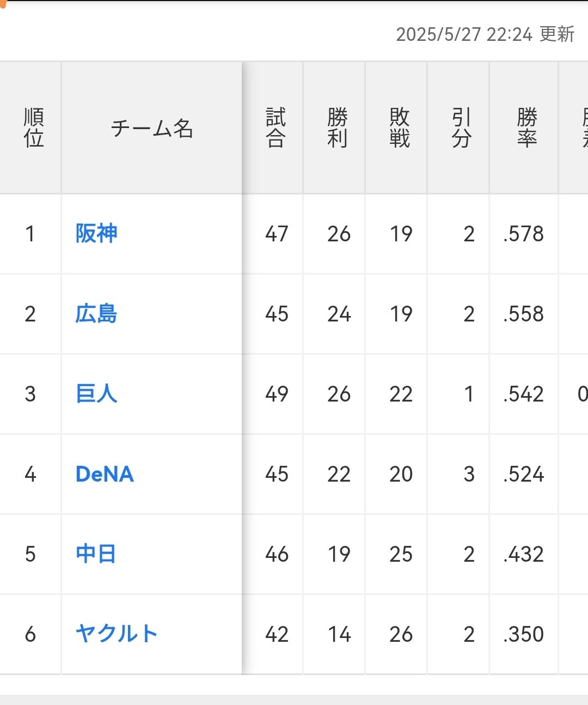Open the 中日 team page link
This screenshot has width=588, height=705.
[x=96, y=554]
